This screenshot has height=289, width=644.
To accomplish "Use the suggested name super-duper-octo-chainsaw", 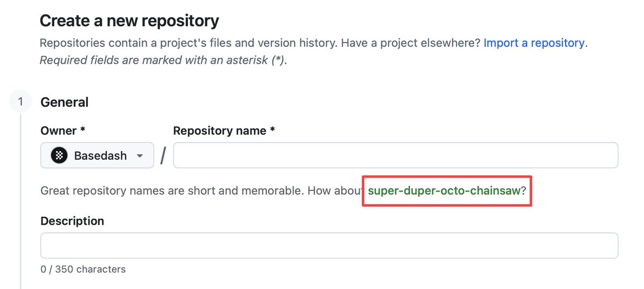I will click(444, 191).
